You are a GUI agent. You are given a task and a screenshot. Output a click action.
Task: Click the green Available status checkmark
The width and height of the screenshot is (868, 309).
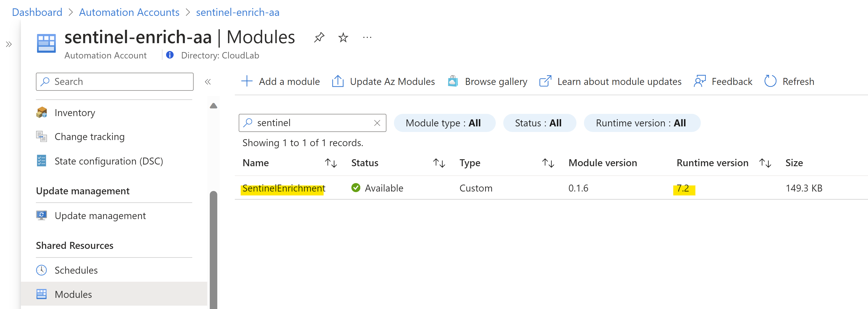coord(356,188)
